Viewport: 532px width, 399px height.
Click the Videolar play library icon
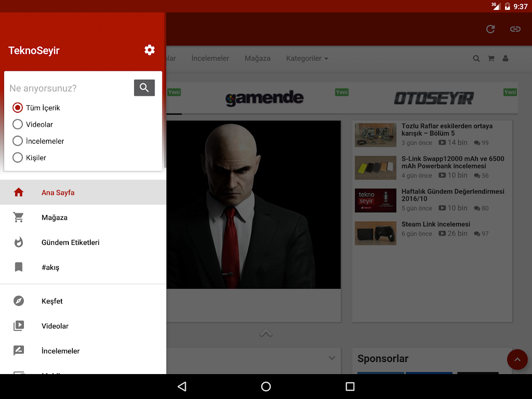tap(18, 326)
